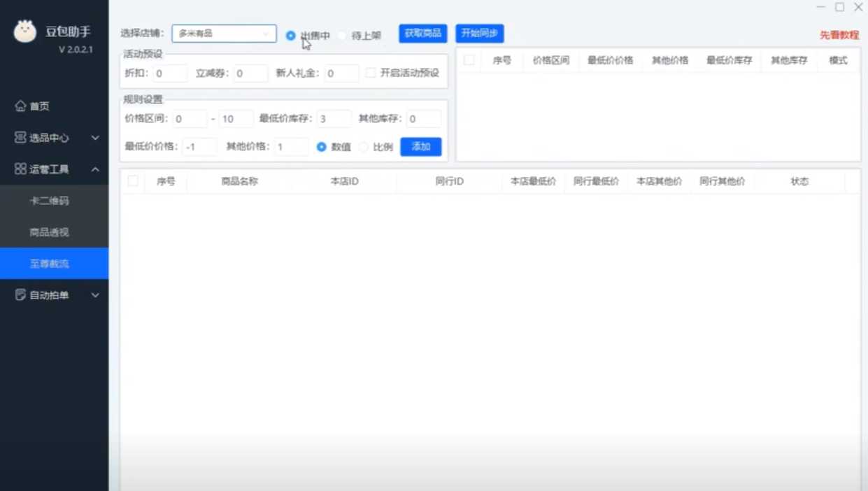Screen dimensions: 868x491
Task: Enable the 开启活动预设 checkbox
Action: (371, 73)
